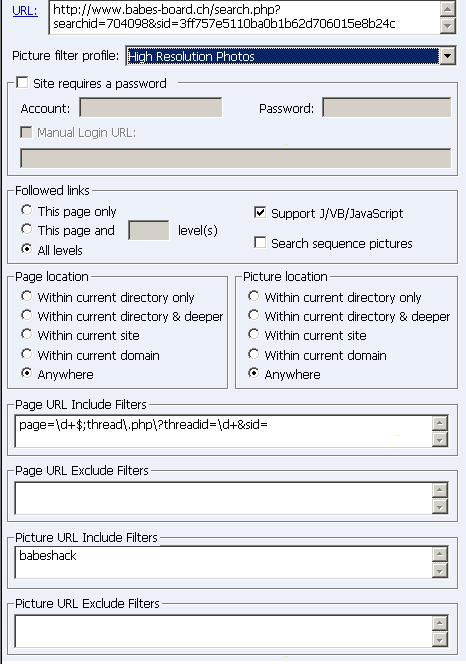Click Page URL Include Filters scroll-down arrow
466x664 pixels.
point(440,440)
